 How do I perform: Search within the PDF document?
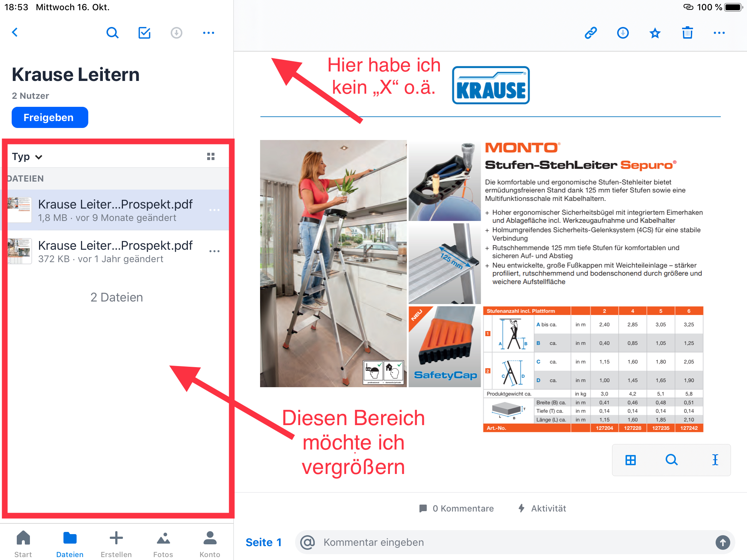tap(671, 460)
